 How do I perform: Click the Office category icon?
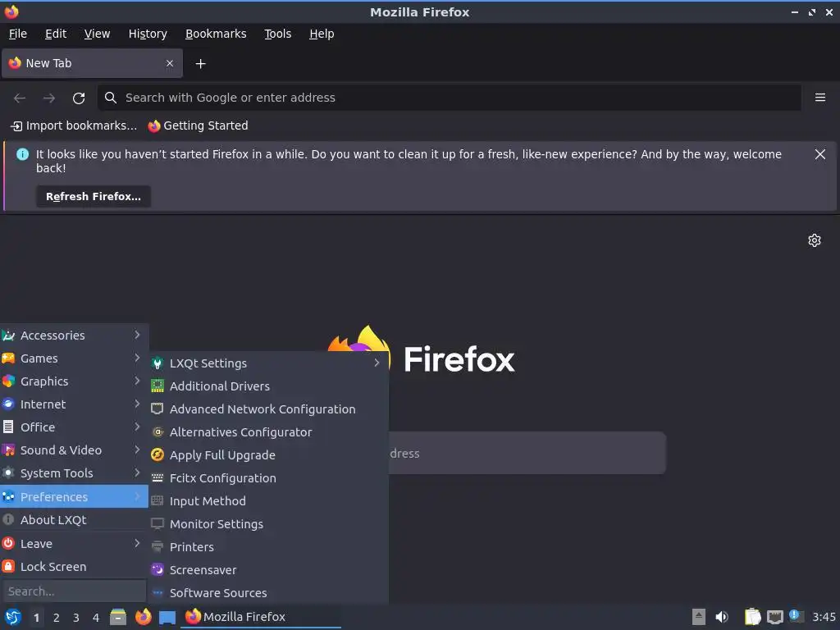(x=8, y=427)
